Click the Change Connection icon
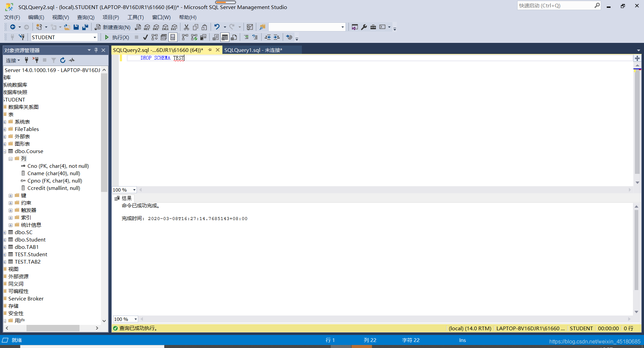Image resolution: width=644 pixels, height=348 pixels. tap(21, 37)
